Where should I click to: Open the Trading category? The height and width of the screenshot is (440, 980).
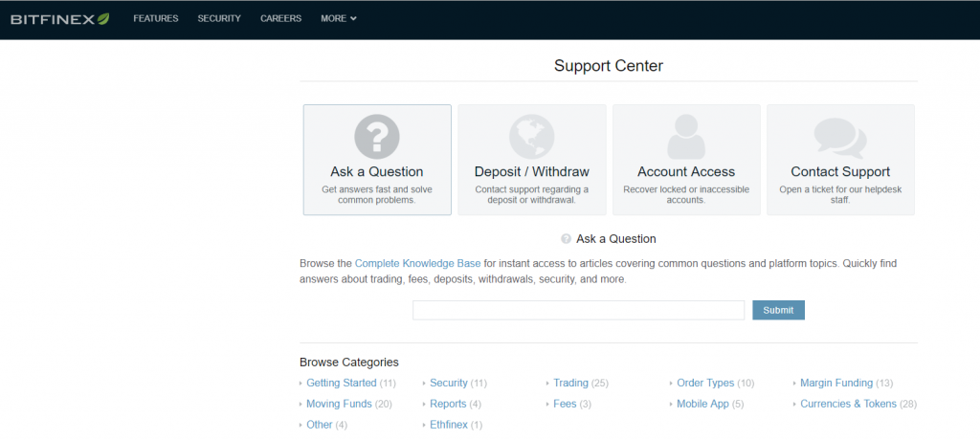(x=570, y=384)
